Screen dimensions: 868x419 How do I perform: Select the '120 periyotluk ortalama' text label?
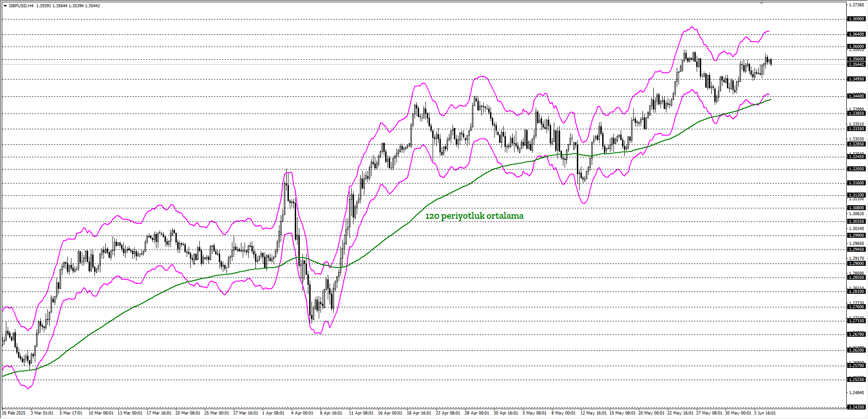[x=474, y=216]
